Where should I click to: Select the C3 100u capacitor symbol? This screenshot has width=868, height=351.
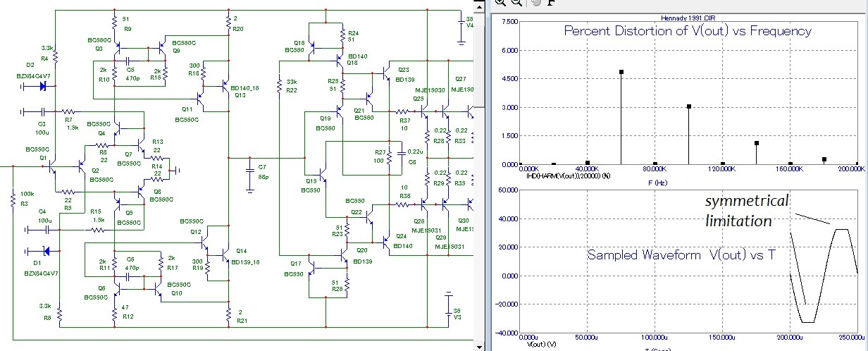42,111
